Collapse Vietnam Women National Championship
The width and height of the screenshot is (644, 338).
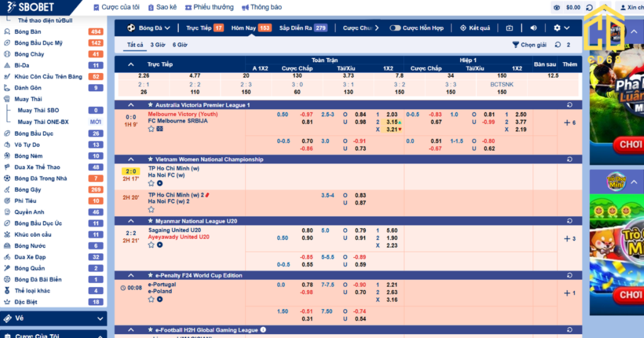tap(131, 159)
